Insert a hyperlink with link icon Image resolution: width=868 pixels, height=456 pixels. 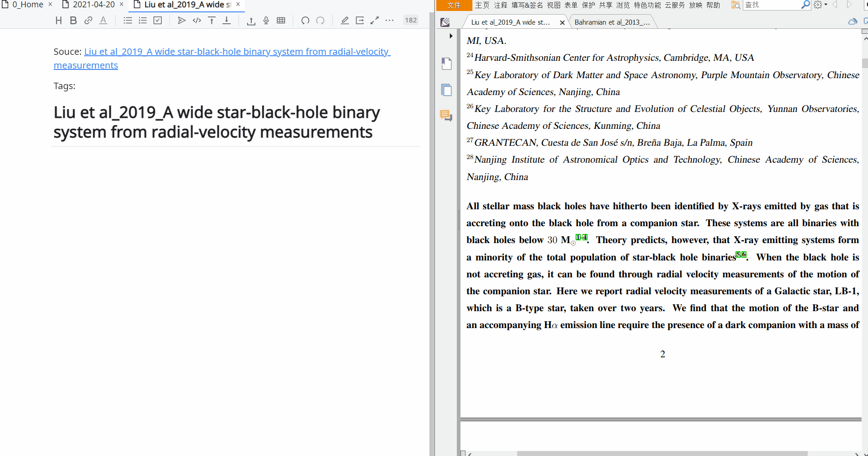click(x=88, y=21)
